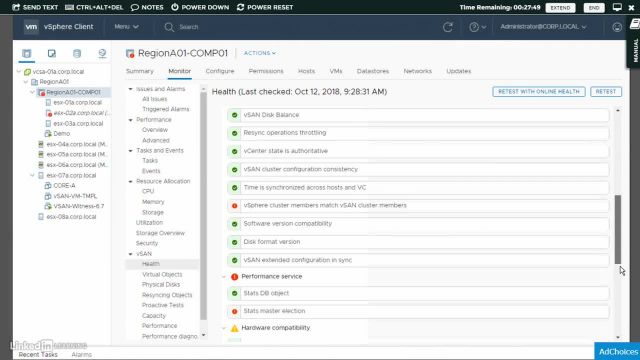The height and width of the screenshot is (360, 640).
Task: Collapse the RegionA01-COMP01 cluster node
Action: 33,92
